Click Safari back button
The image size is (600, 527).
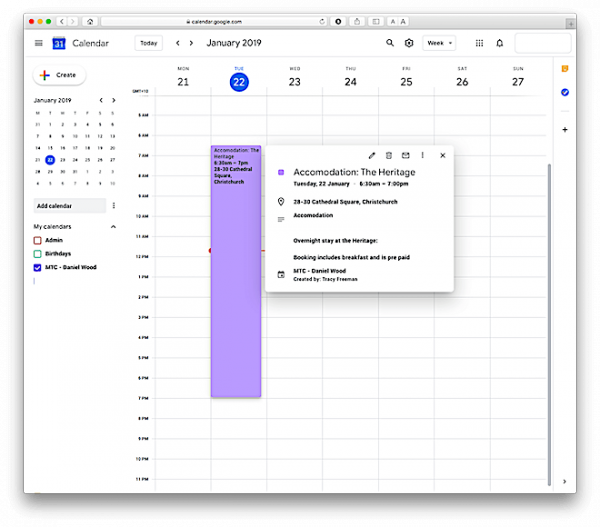[x=62, y=21]
